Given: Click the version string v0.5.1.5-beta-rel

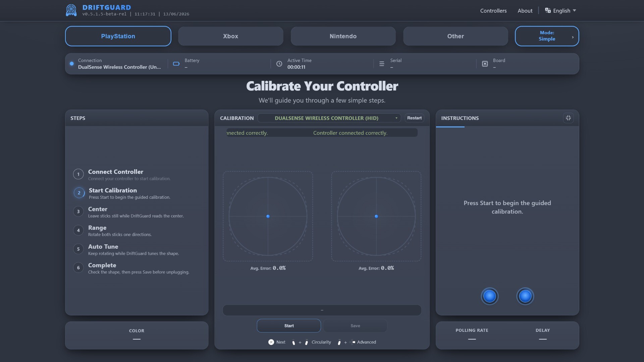Looking at the screenshot, I should pyautogui.click(x=104, y=14).
